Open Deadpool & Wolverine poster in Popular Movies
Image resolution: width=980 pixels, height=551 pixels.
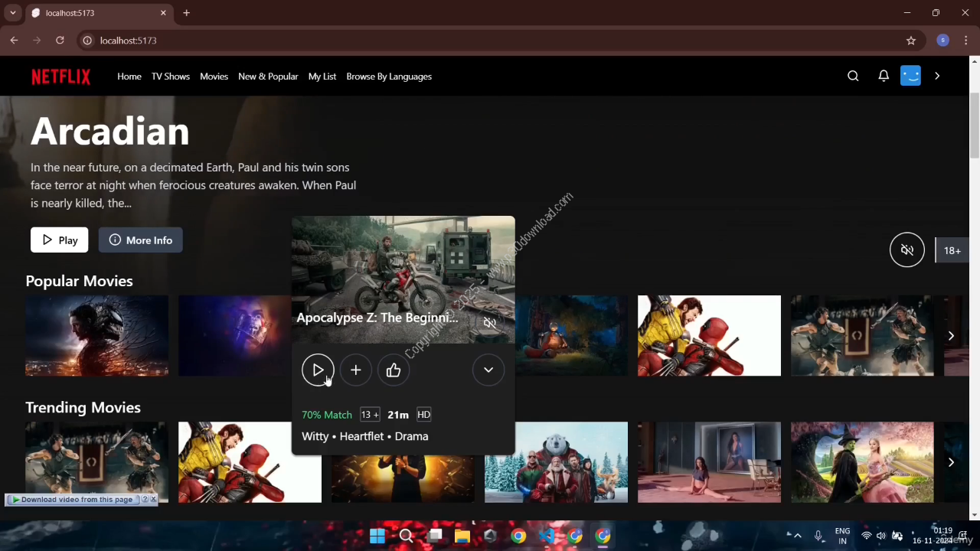point(709,336)
